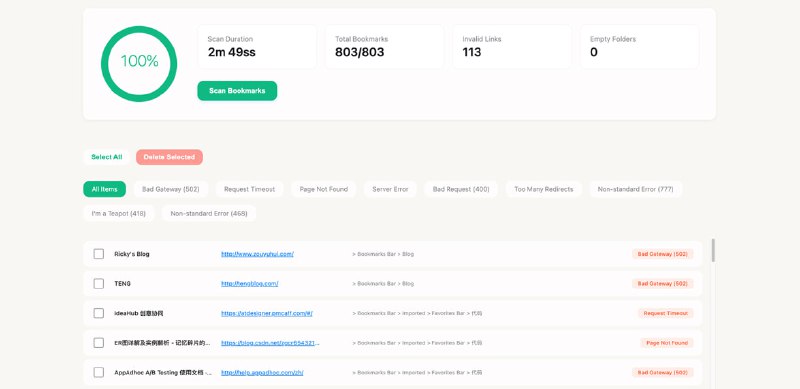The height and width of the screenshot is (389, 800).
Task: Open the I'm a Teapot (418) filter
Action: (x=118, y=213)
